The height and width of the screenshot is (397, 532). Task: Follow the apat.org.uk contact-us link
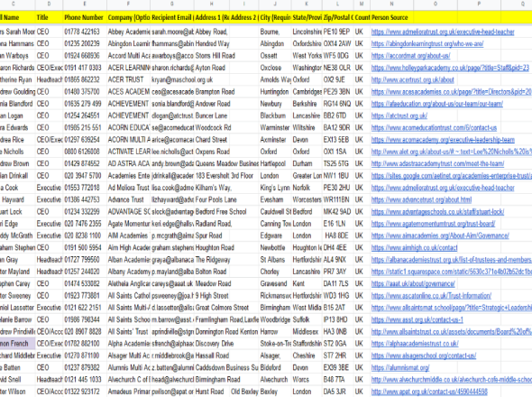[429, 392]
